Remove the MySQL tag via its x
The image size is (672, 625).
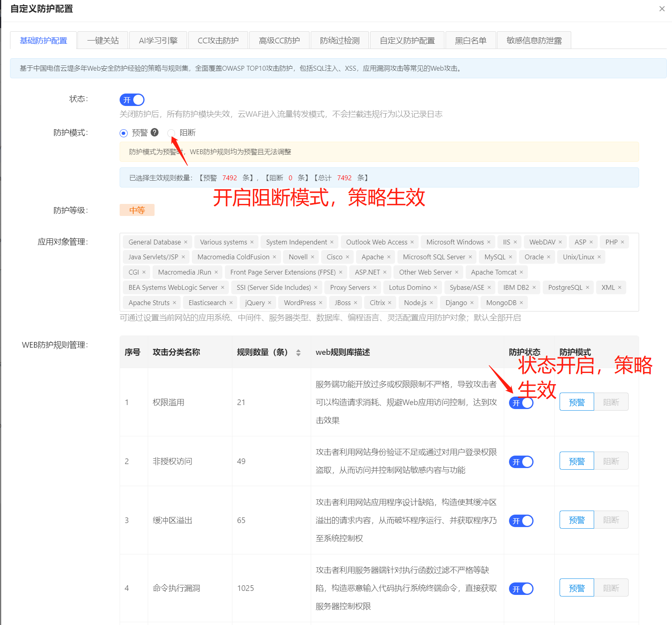[510, 257]
